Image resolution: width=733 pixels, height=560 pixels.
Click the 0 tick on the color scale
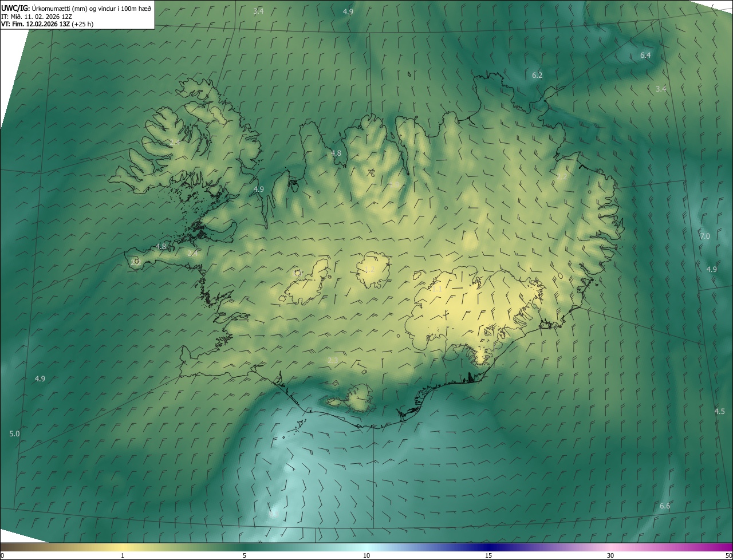[x=2, y=555]
